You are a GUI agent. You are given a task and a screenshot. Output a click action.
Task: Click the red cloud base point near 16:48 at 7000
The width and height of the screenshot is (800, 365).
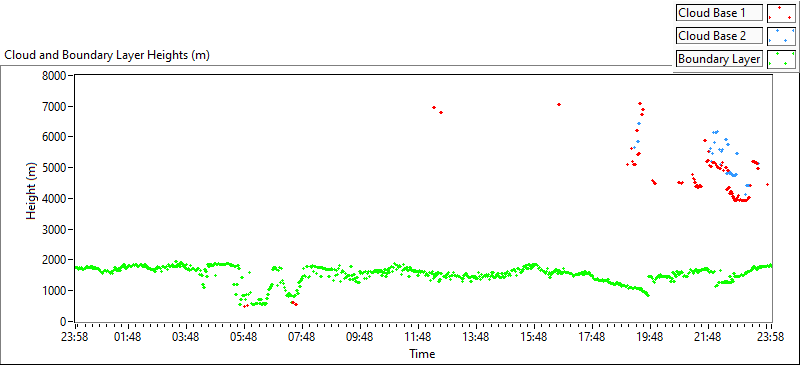pyautogui.click(x=559, y=104)
